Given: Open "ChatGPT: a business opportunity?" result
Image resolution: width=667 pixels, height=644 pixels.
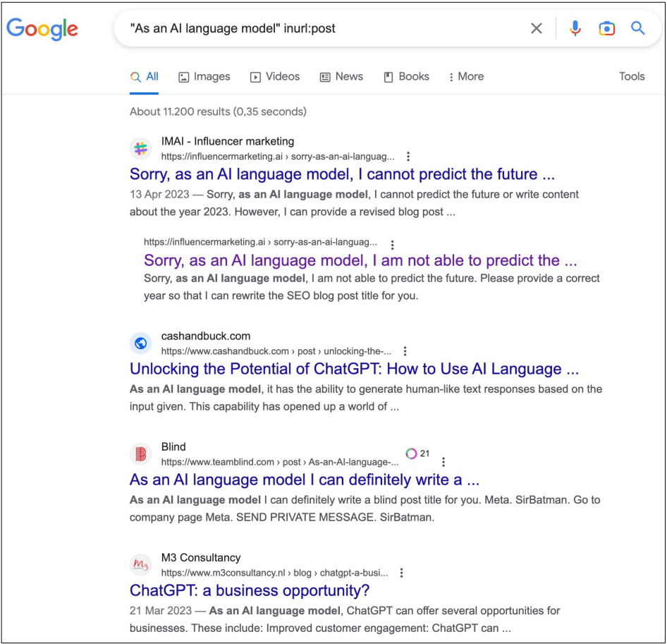Looking at the screenshot, I should point(250,590).
